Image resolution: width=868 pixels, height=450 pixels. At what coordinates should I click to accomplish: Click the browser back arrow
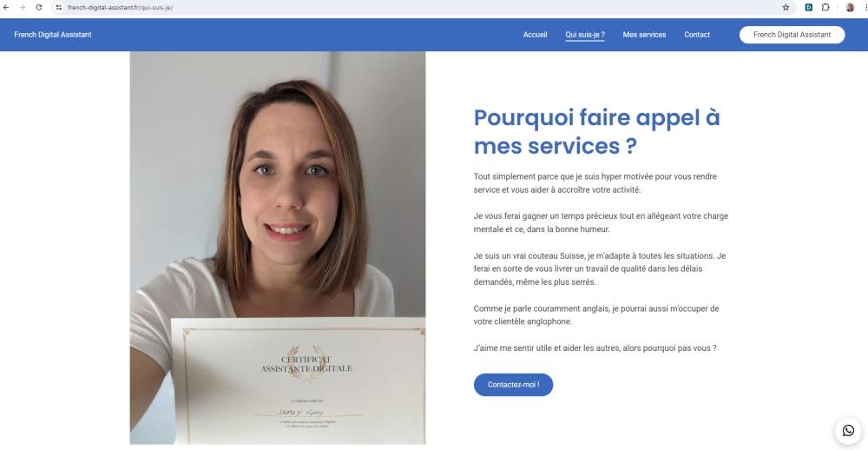coord(6,7)
